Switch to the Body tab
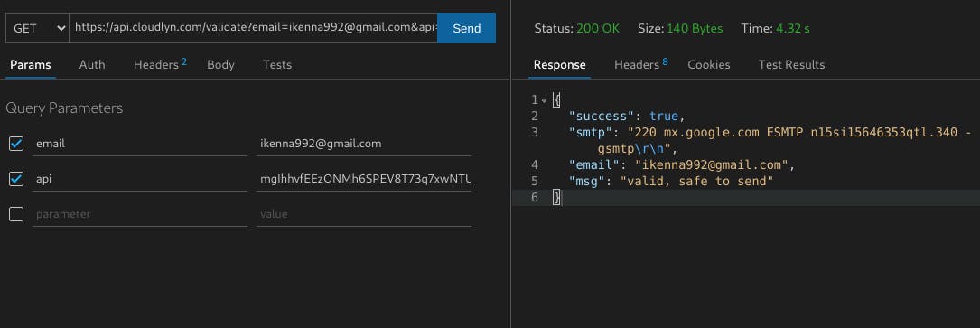 (220, 64)
